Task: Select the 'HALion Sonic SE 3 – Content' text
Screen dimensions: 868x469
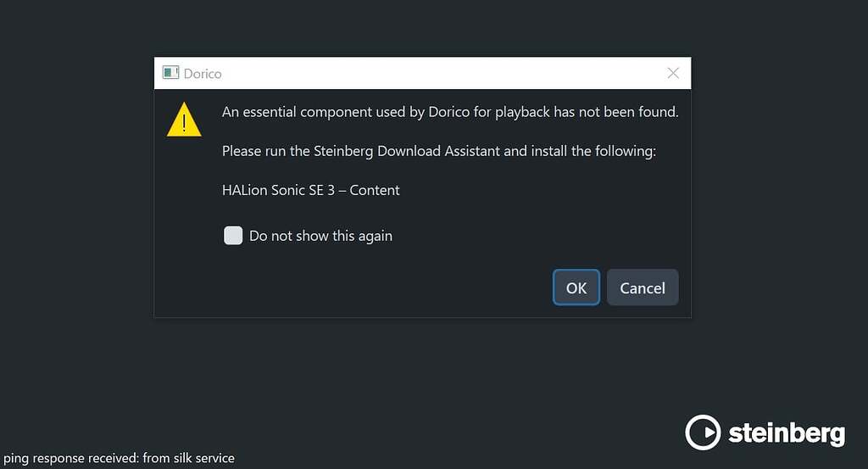Action: pyautogui.click(x=310, y=190)
